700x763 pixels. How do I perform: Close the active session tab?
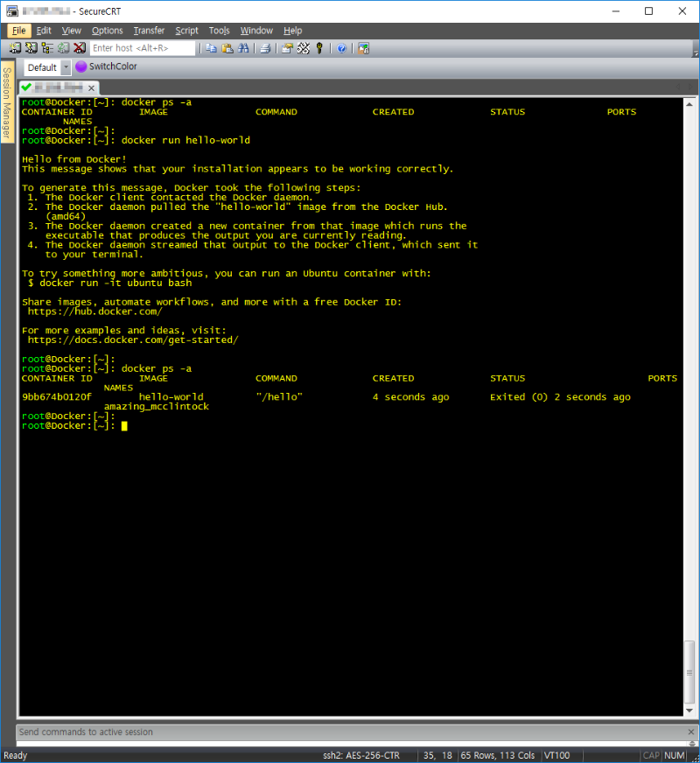[x=91, y=87]
